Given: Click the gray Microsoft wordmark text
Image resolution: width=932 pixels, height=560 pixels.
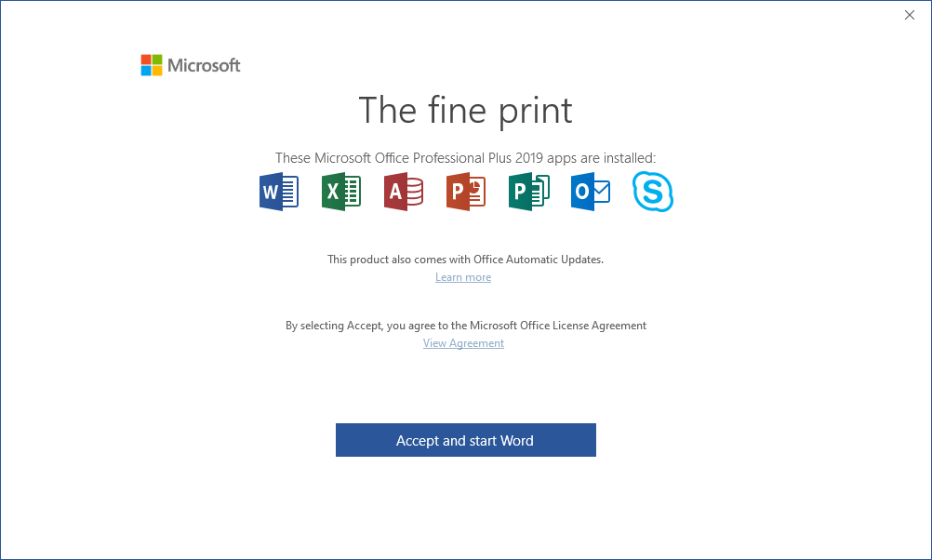Looking at the screenshot, I should point(204,65).
